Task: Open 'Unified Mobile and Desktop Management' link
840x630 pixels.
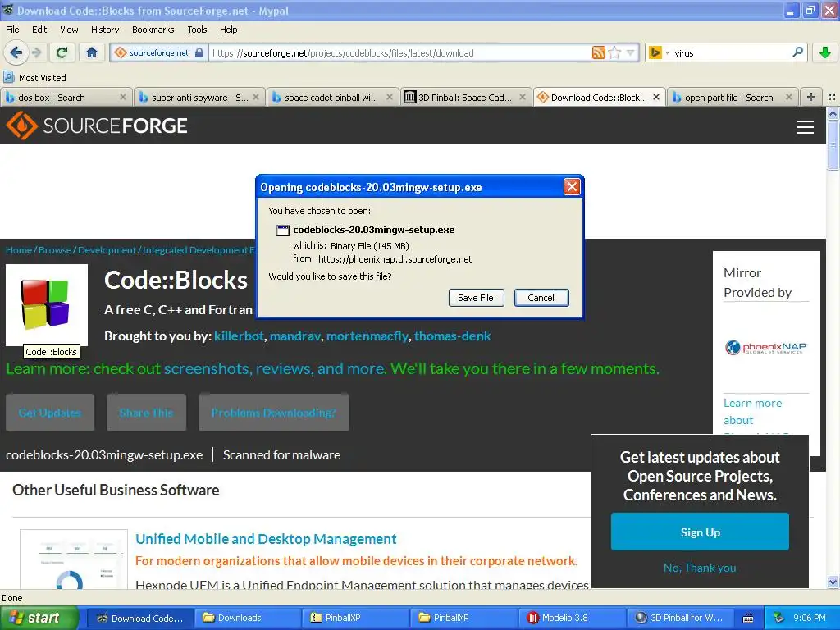Action: (x=266, y=539)
